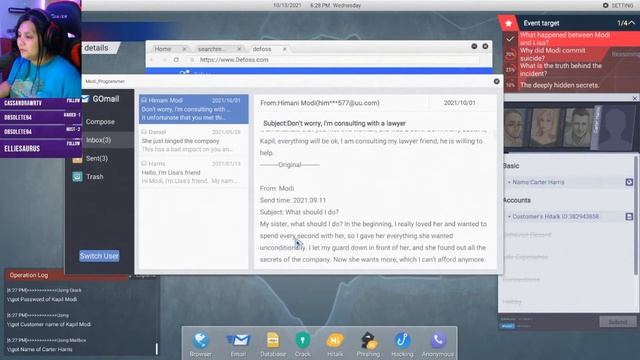Click the Submit button in profile panel
Image resolution: width=640 pixels, height=360 pixels.
[x=618, y=322]
